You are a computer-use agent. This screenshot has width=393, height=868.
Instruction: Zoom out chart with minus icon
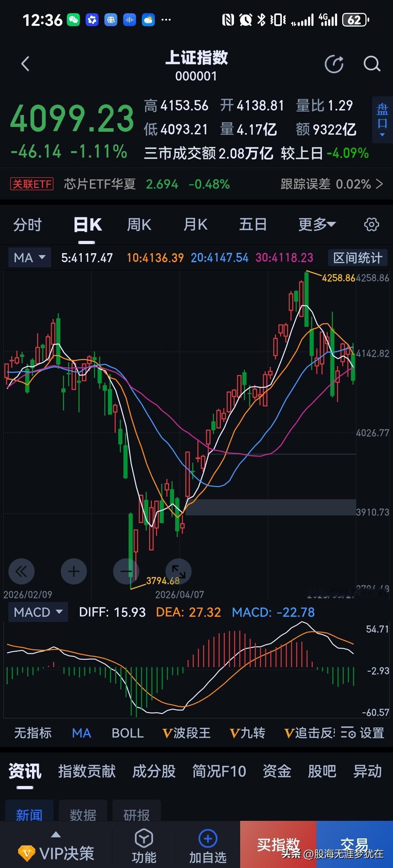126,572
